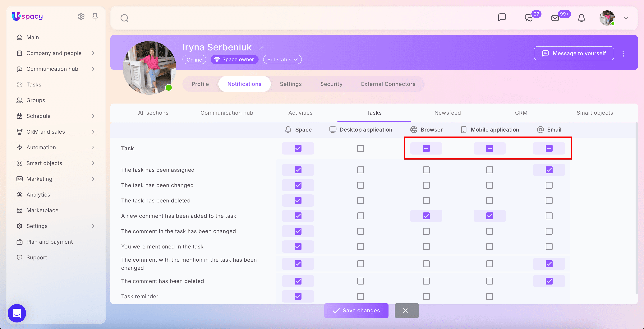
Task: Open the chat bubble icon in top bar
Action: (x=502, y=17)
